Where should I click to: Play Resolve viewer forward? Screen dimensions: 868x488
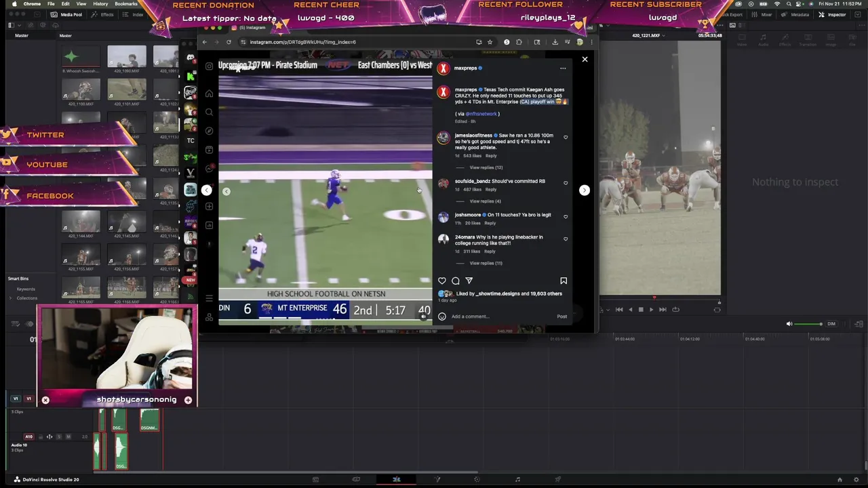(652, 310)
